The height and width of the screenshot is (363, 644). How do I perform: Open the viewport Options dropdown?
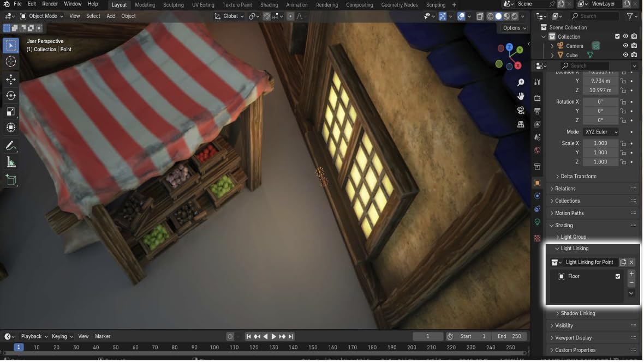515,28
